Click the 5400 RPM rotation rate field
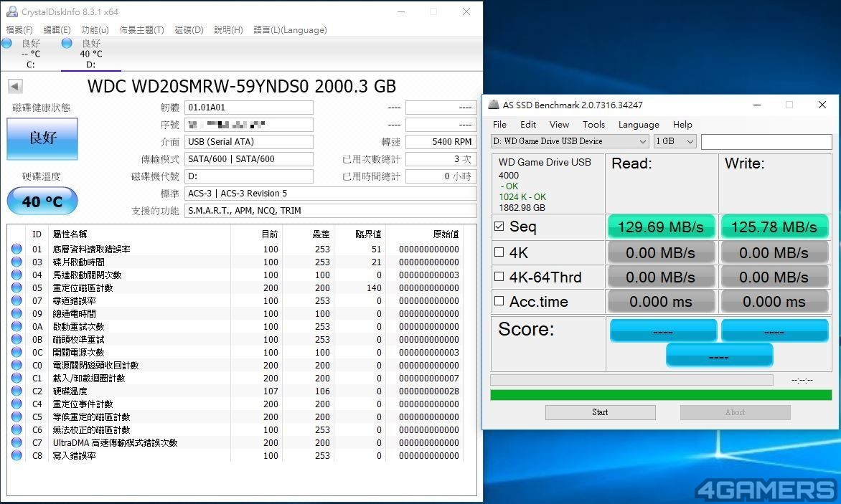This screenshot has height=504, width=841. click(x=441, y=141)
